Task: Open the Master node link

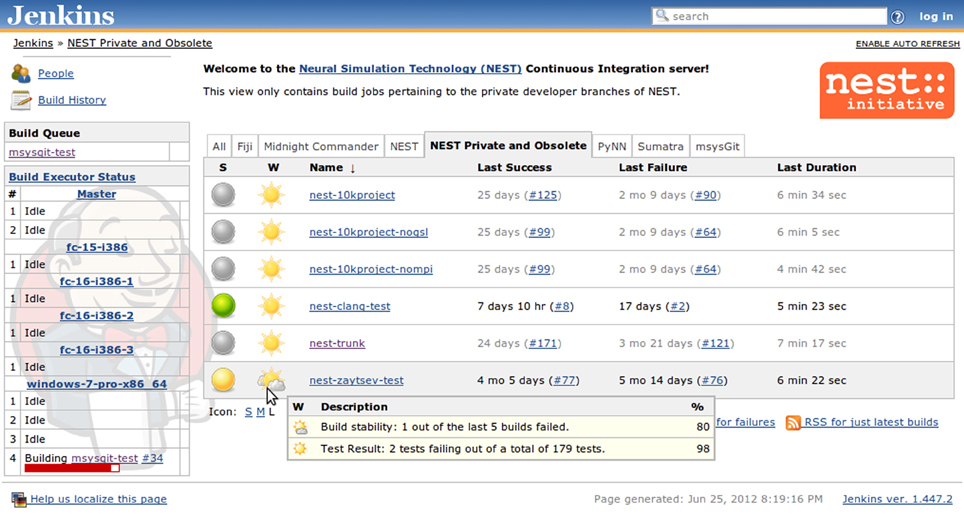Action: pyautogui.click(x=97, y=194)
